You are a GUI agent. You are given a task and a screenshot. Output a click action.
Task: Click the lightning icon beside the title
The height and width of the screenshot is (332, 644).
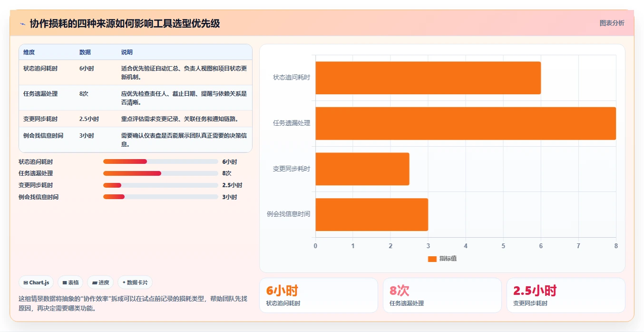pos(22,24)
